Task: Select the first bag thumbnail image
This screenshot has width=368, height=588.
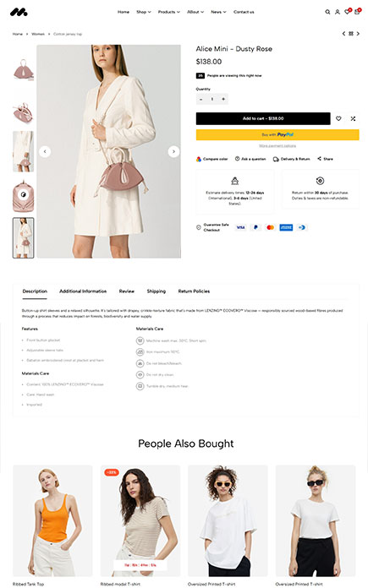Action: click(24, 70)
